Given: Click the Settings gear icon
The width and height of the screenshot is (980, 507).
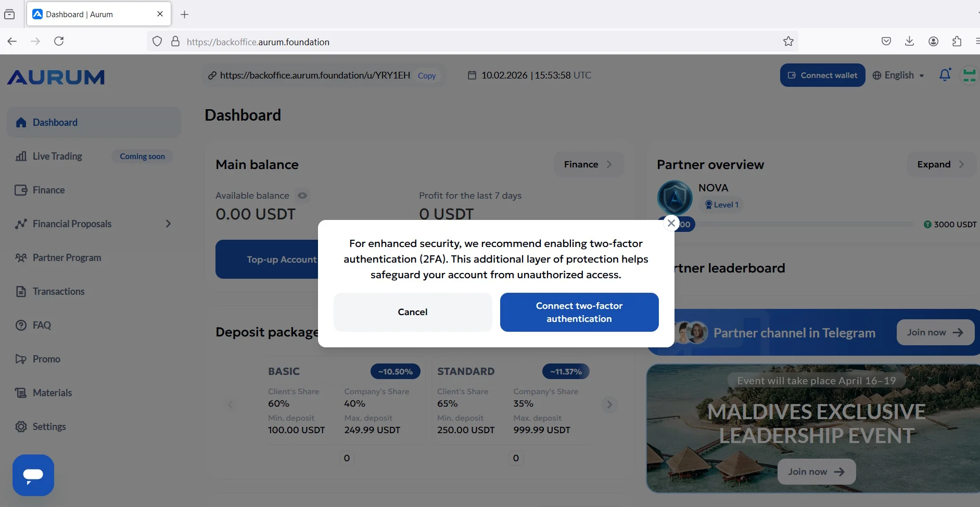Looking at the screenshot, I should (21, 427).
